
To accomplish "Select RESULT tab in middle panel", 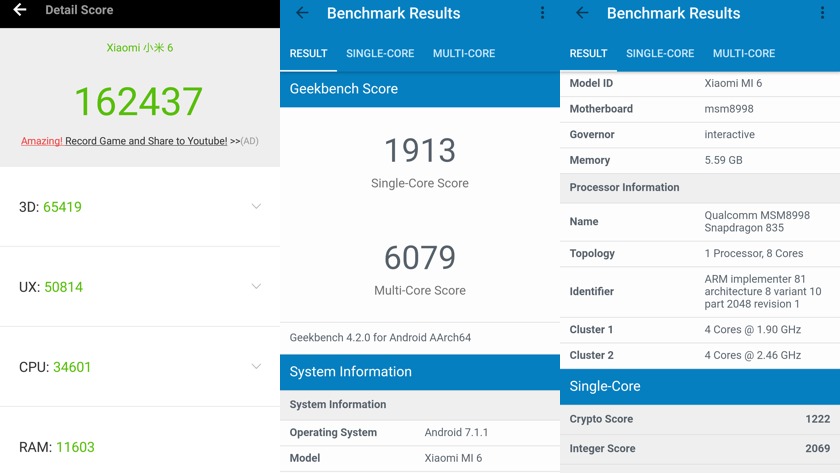I will point(308,54).
